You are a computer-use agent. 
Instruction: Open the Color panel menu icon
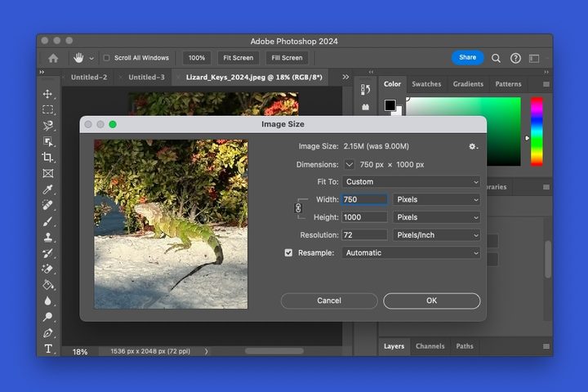(546, 84)
